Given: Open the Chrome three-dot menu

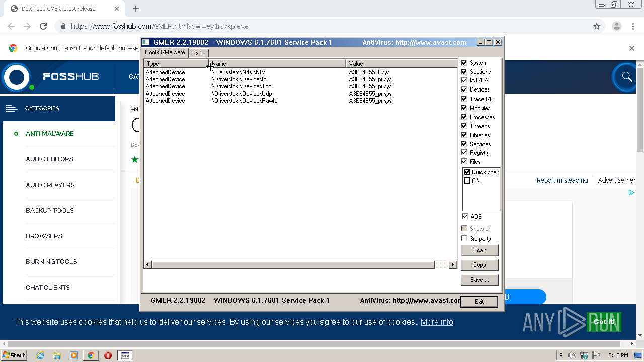Looking at the screenshot, I should tap(632, 26).
